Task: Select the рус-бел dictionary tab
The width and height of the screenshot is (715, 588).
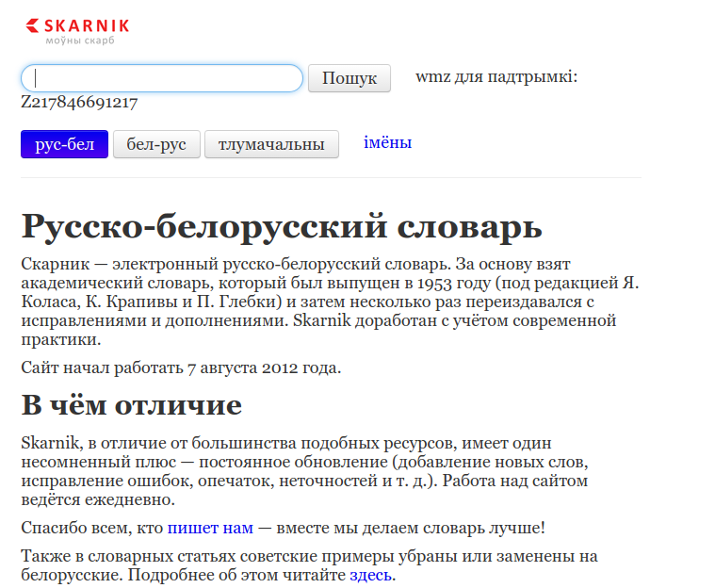Action: (x=64, y=144)
